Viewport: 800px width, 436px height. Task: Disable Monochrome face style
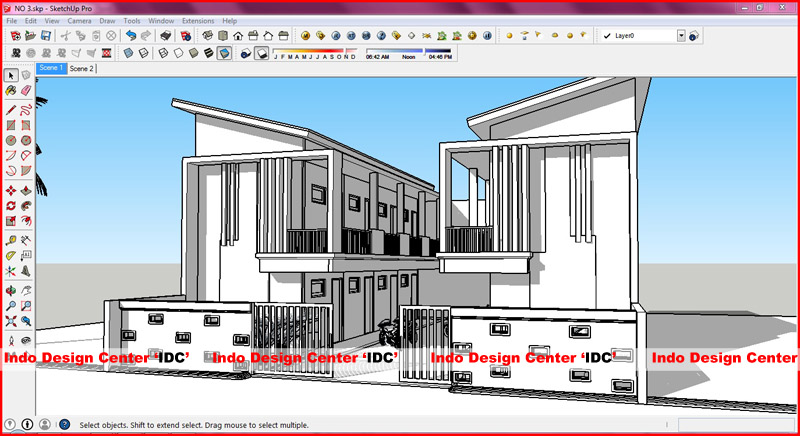pos(224,53)
